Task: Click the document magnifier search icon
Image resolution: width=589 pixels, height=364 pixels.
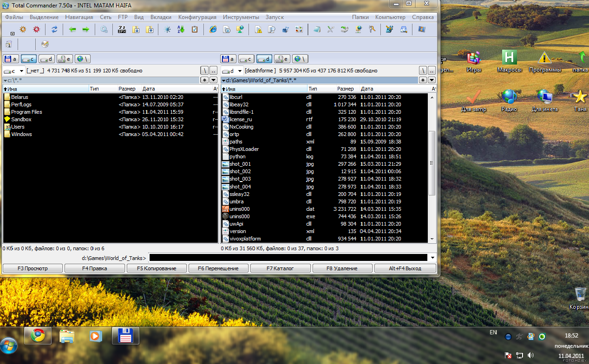Action: 272,29
